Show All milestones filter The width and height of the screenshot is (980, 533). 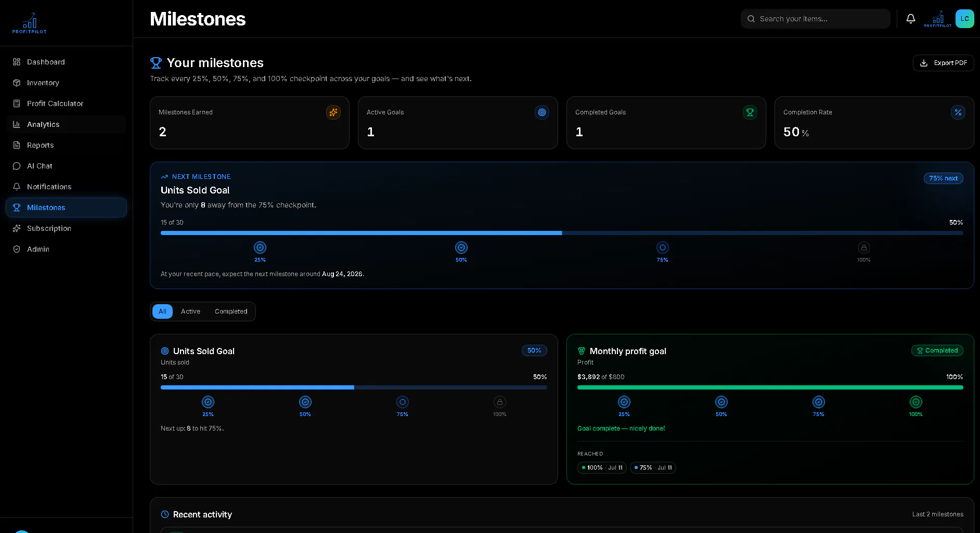coord(163,311)
